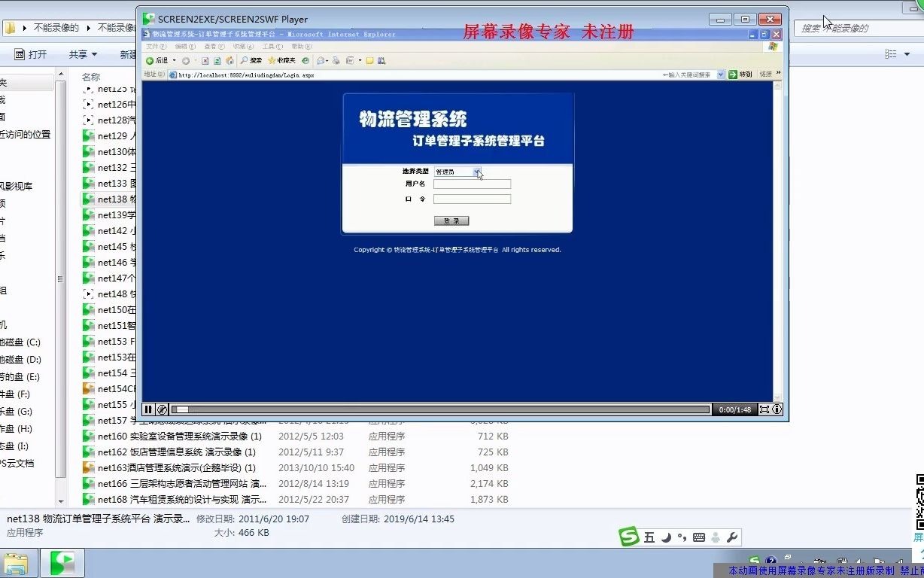Open the address bar history dropdown
This screenshot has width=924, height=578.
tap(721, 75)
